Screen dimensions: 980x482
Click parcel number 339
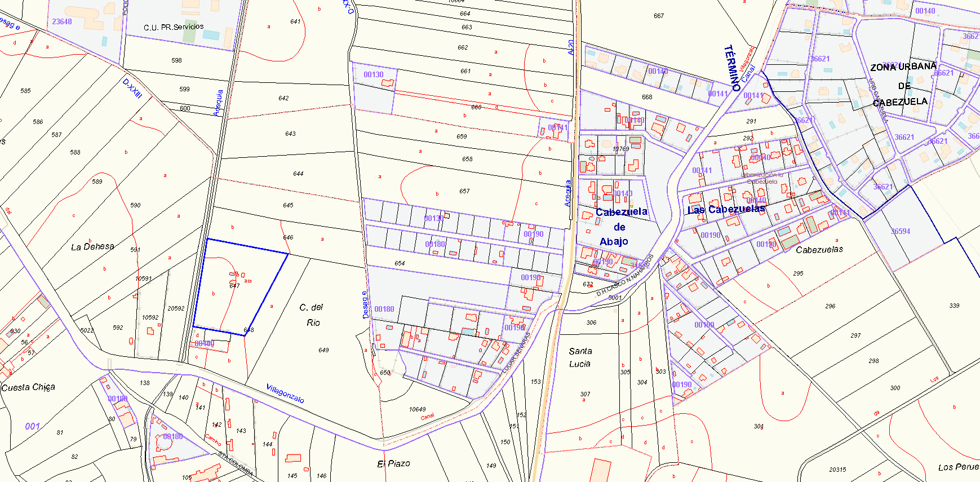(x=954, y=306)
